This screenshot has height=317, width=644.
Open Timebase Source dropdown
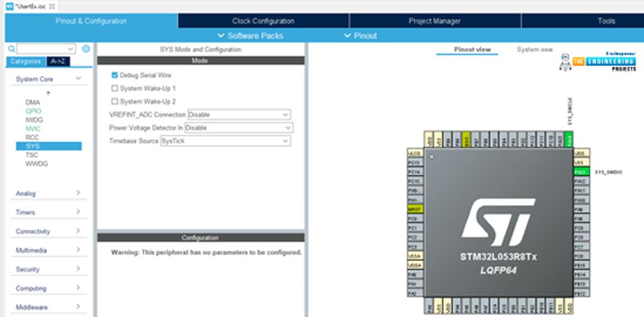point(225,141)
